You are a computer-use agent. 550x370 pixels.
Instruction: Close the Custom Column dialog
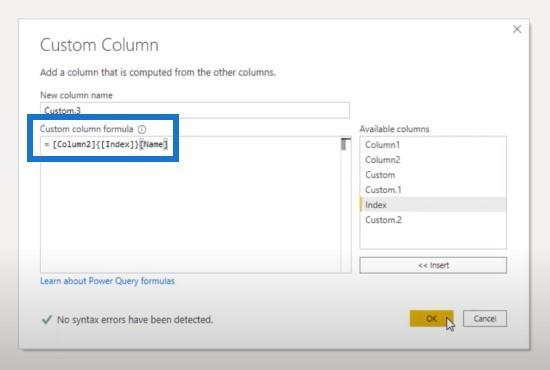click(x=517, y=29)
